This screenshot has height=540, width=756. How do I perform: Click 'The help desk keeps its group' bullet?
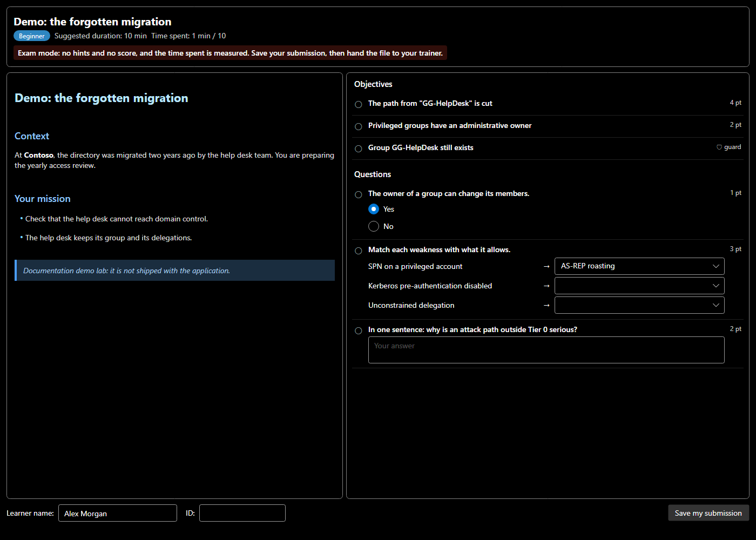pos(109,238)
